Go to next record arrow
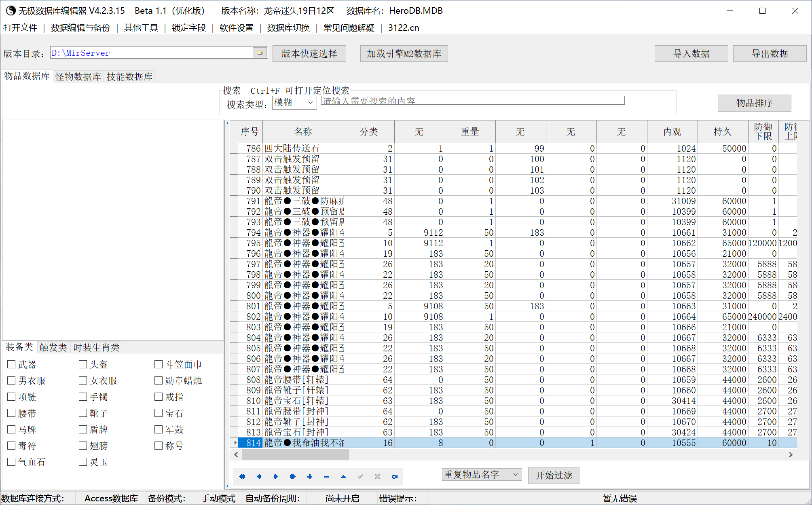The height and width of the screenshot is (505, 812). (276, 477)
